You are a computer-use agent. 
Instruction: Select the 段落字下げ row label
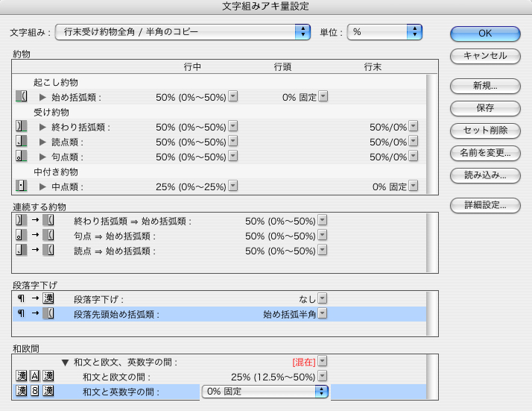click(x=98, y=300)
